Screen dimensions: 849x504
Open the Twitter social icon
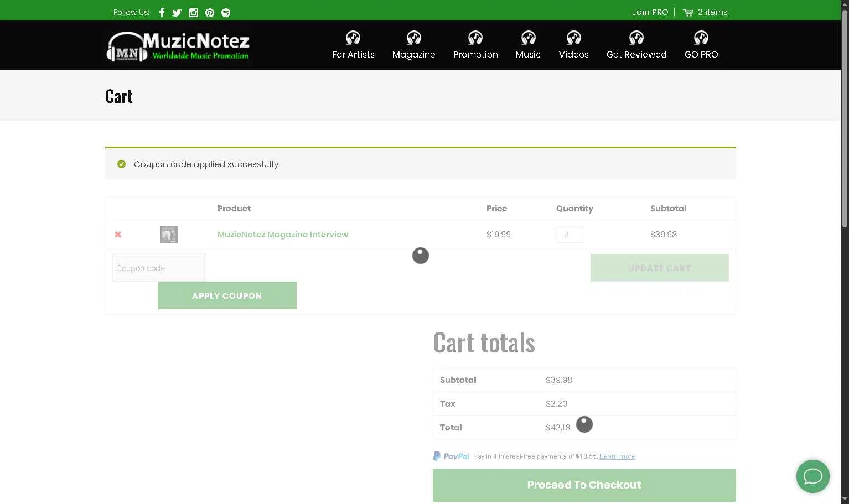point(177,13)
